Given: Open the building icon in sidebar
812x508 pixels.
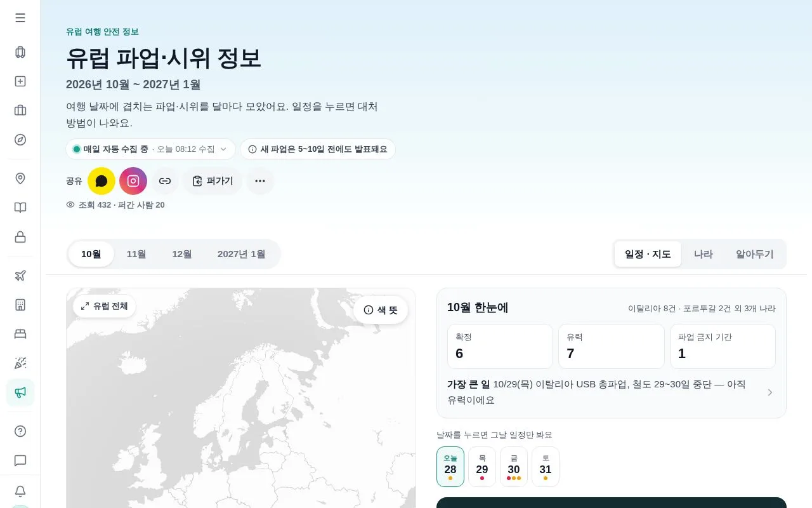Looking at the screenshot, I should tap(20, 305).
